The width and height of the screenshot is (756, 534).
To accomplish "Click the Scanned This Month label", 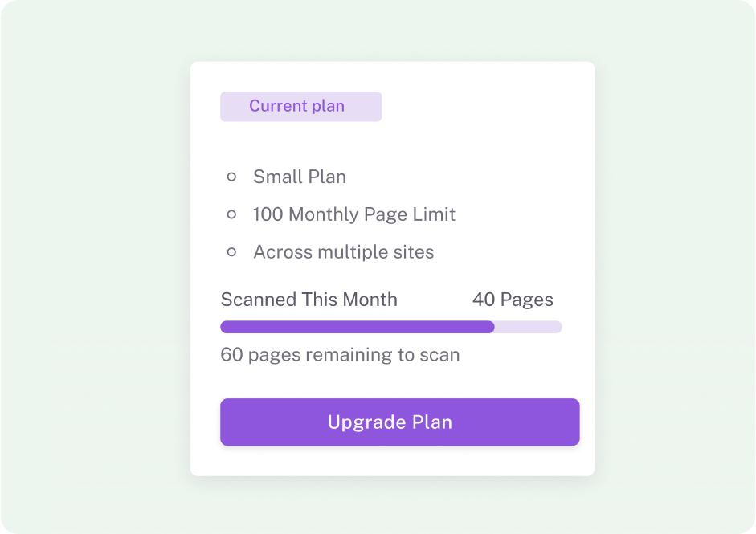I will pyautogui.click(x=309, y=299).
